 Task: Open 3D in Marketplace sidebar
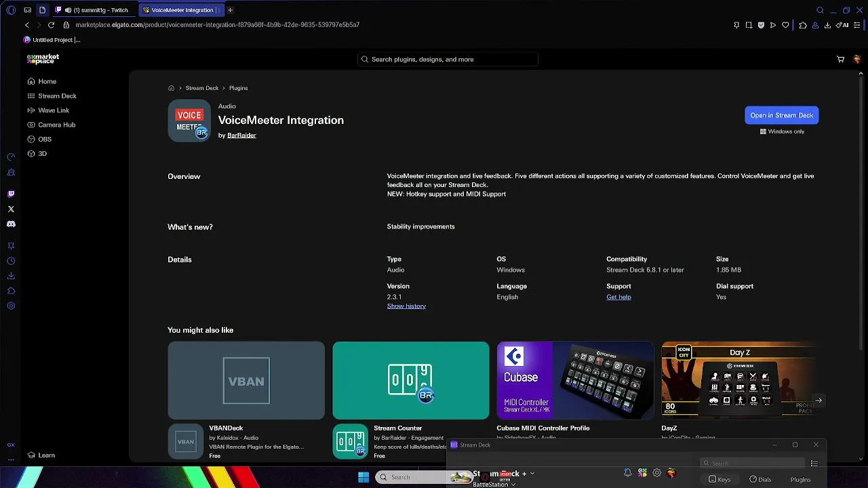tap(37, 154)
